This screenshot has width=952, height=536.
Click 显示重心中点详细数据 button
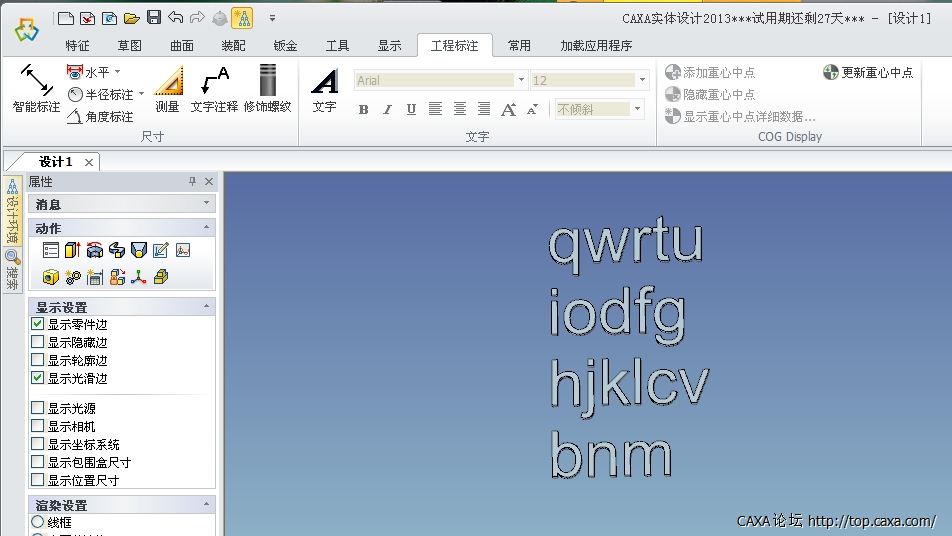click(740, 116)
